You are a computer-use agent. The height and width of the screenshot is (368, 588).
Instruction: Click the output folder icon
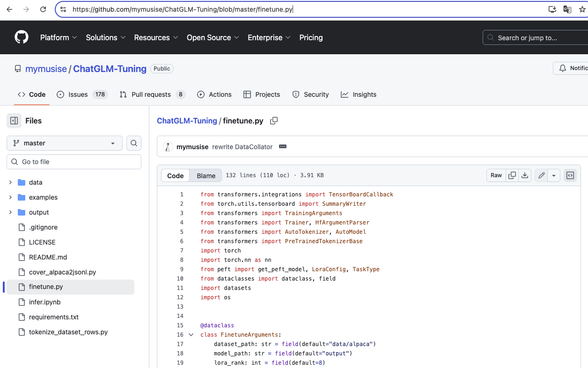[22, 212]
